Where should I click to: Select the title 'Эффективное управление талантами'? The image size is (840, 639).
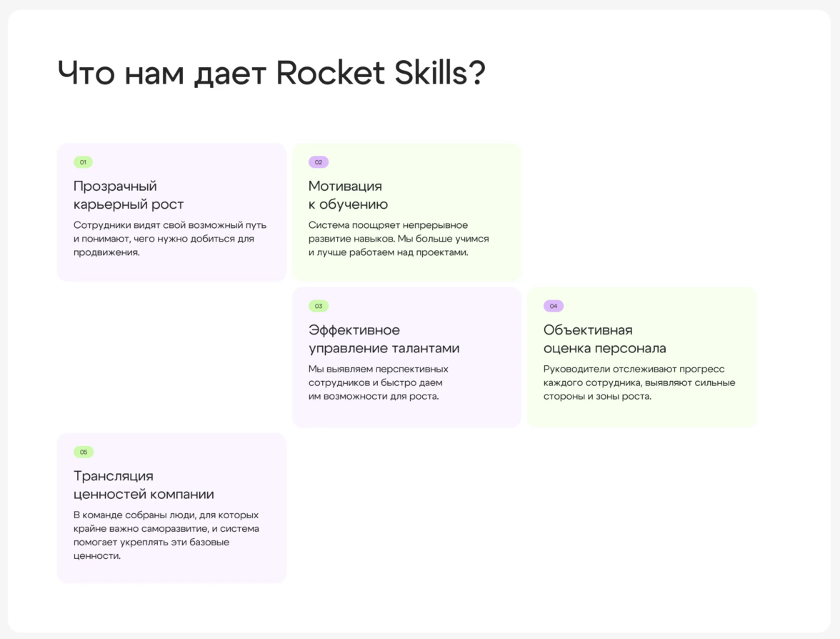point(384,339)
